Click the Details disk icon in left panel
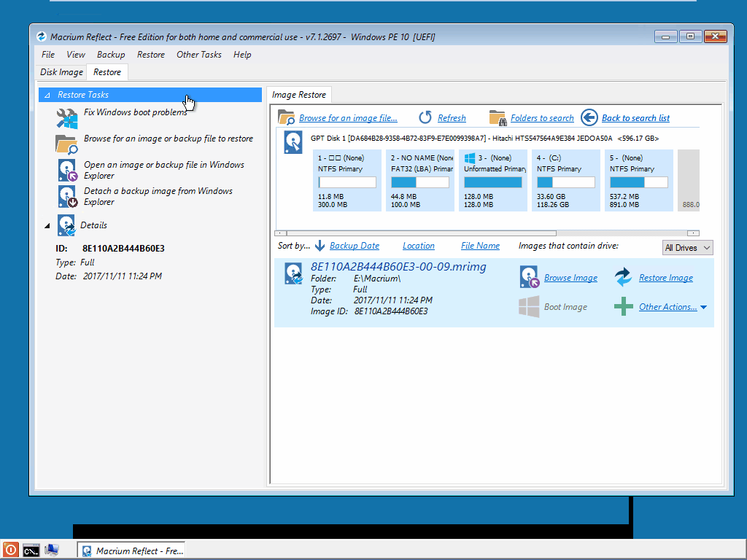The height and width of the screenshot is (560, 747). 66,225
